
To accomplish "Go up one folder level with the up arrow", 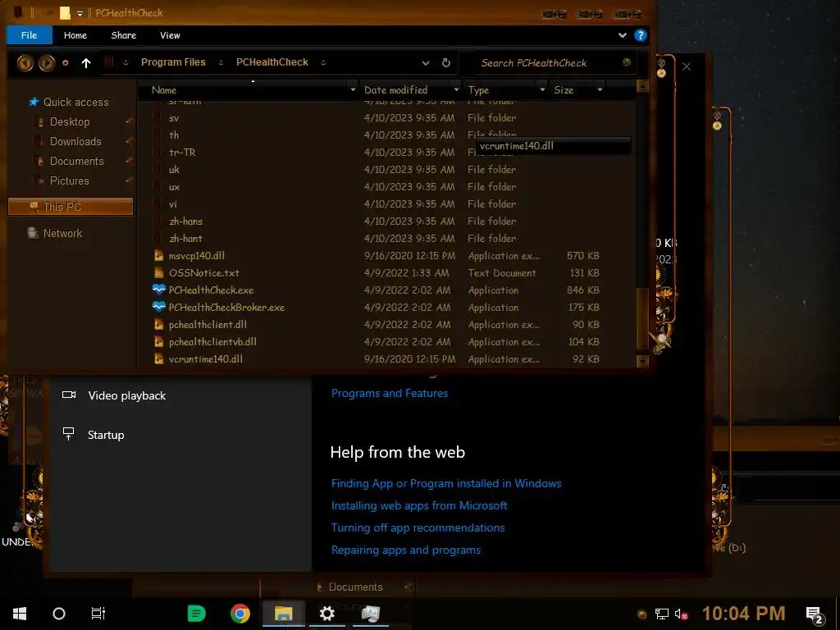I will (x=85, y=63).
